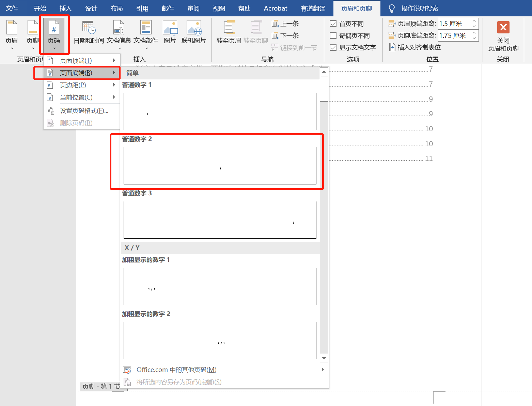Click 插入对齐制表位

tap(414, 47)
